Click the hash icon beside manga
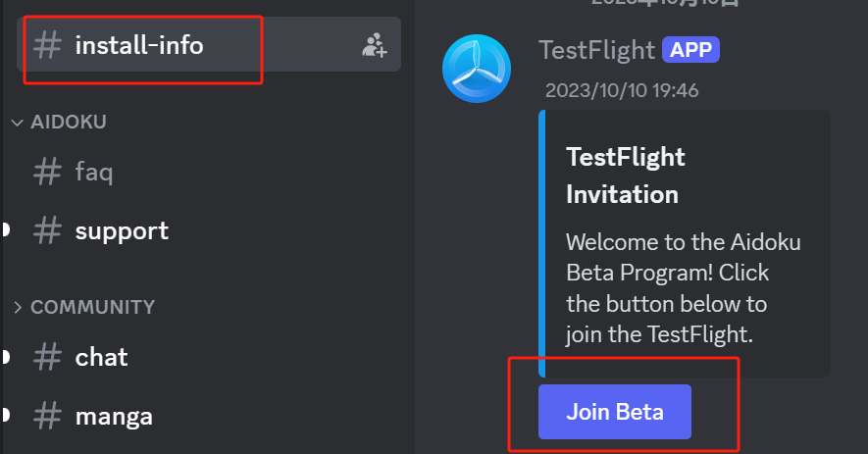Viewport: 868px width, 454px height. pyautogui.click(x=47, y=416)
